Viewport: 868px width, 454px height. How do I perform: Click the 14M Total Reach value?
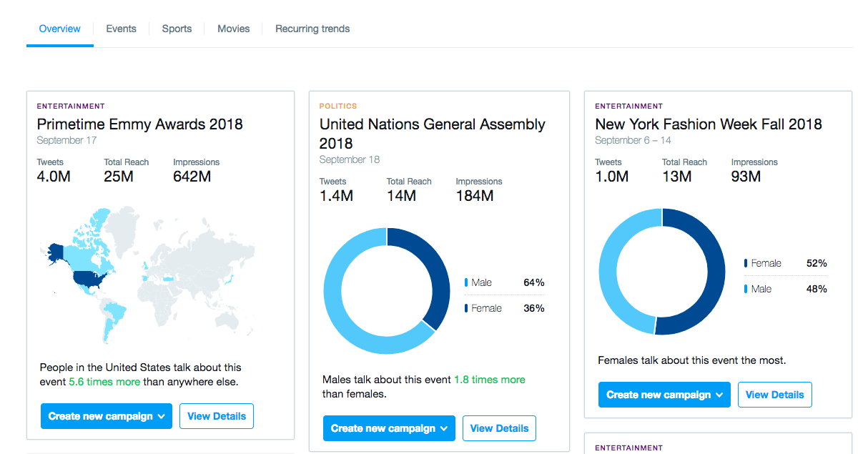(402, 195)
